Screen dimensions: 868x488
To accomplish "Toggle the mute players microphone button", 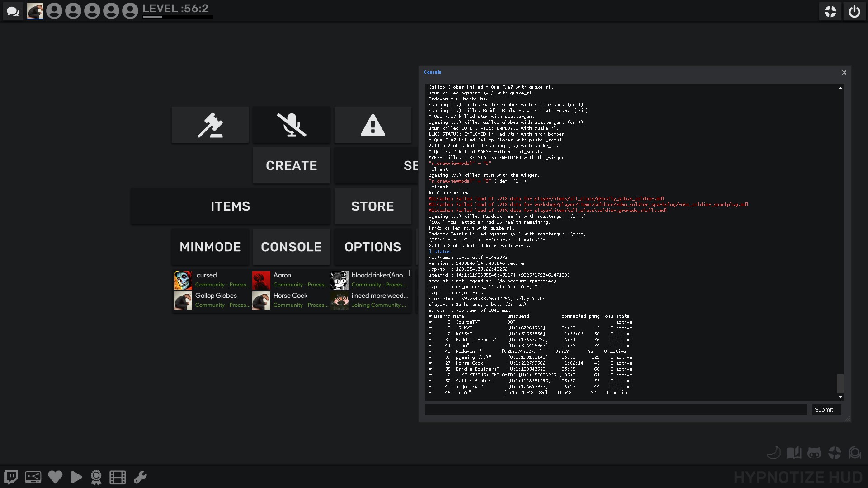I will point(292,125).
